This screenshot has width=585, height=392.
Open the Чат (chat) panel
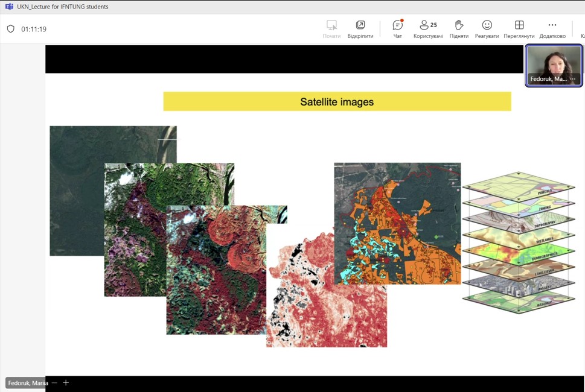397,28
